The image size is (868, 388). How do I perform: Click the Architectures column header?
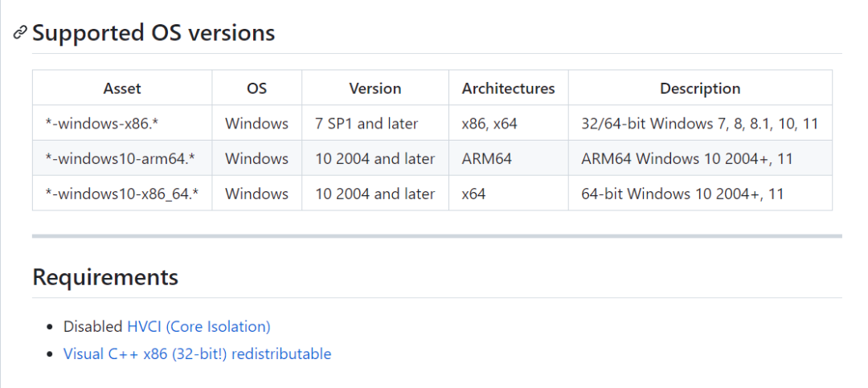coord(508,88)
